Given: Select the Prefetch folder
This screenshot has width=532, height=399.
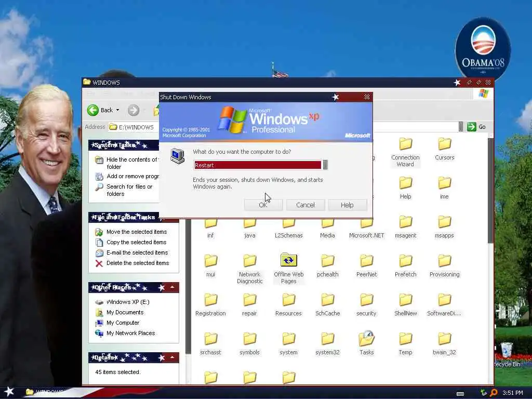Looking at the screenshot, I should click(x=405, y=265).
